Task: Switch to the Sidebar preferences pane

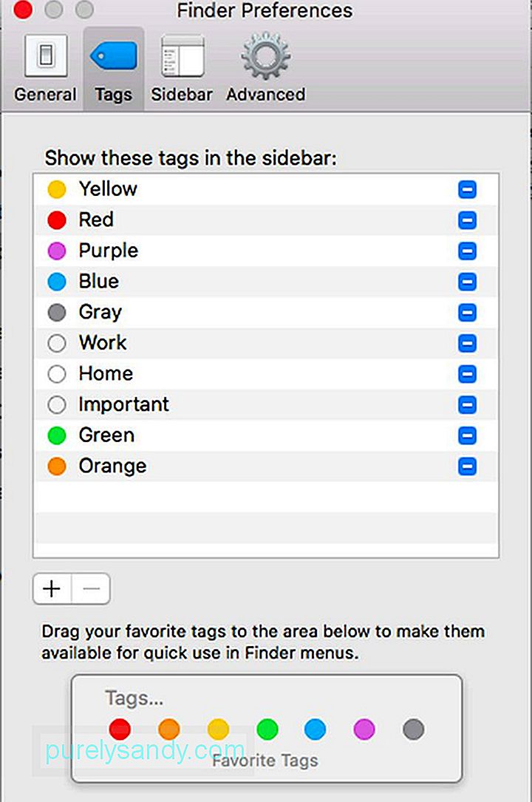Action: (182, 67)
